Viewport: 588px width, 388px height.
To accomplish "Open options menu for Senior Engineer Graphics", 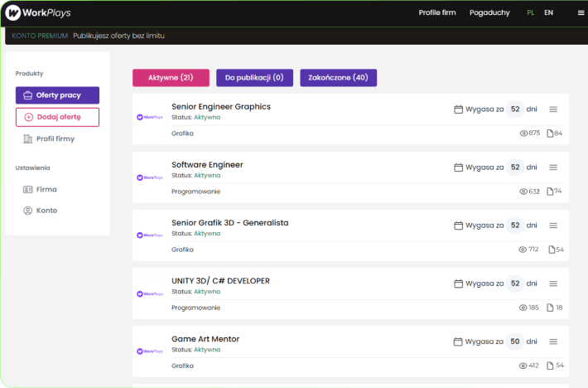I will tap(553, 109).
